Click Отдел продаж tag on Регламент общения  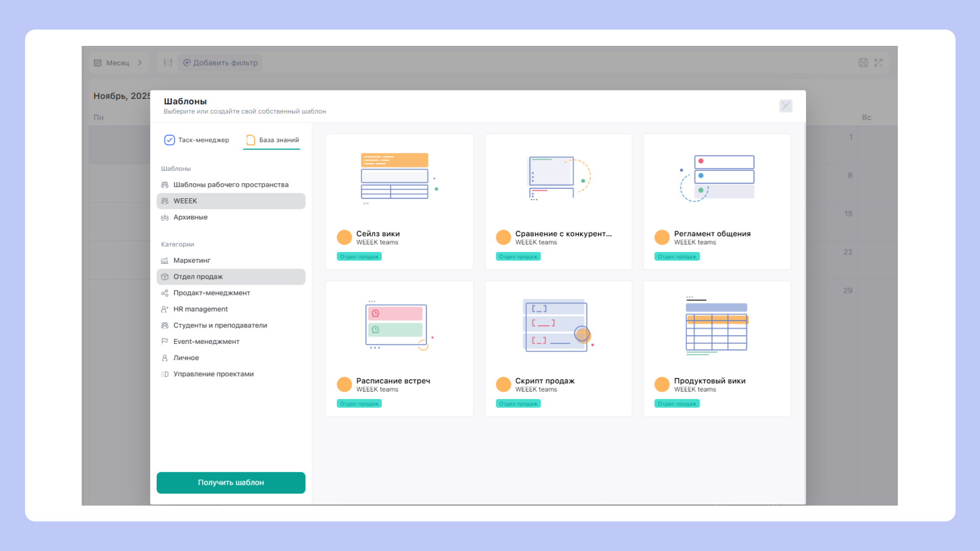tap(677, 257)
